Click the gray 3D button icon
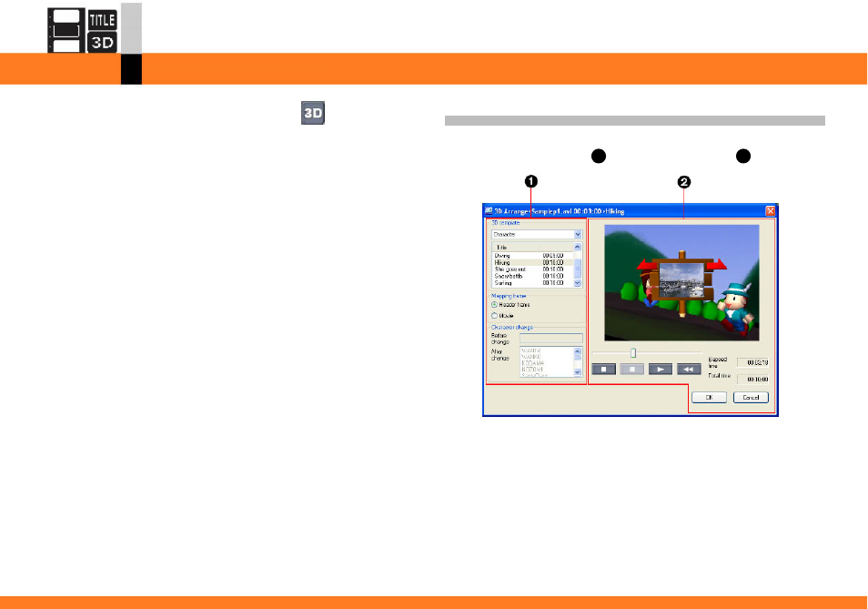868x609 pixels. point(313,113)
